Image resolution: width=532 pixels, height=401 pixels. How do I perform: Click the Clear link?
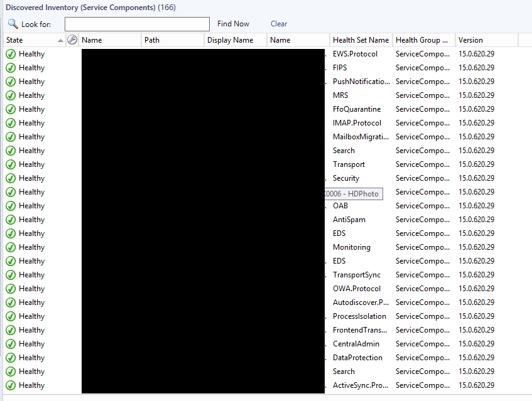pos(279,24)
